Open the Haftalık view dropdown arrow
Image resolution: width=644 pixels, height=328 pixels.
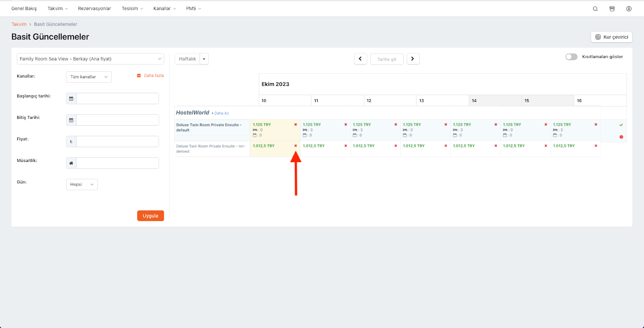click(204, 59)
